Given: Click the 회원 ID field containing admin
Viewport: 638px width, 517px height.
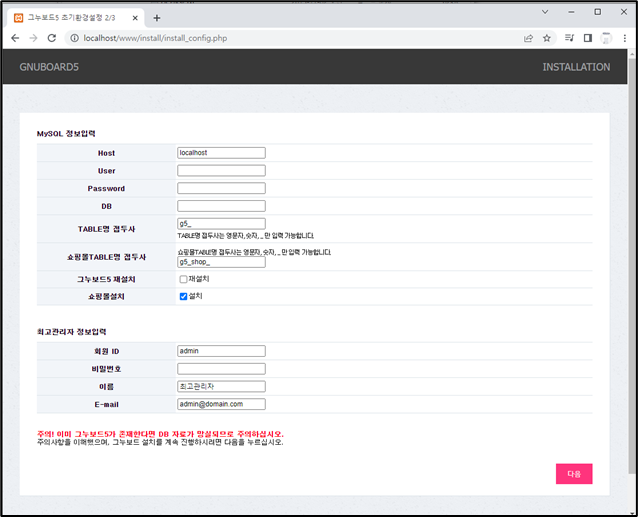Looking at the screenshot, I should 221,351.
